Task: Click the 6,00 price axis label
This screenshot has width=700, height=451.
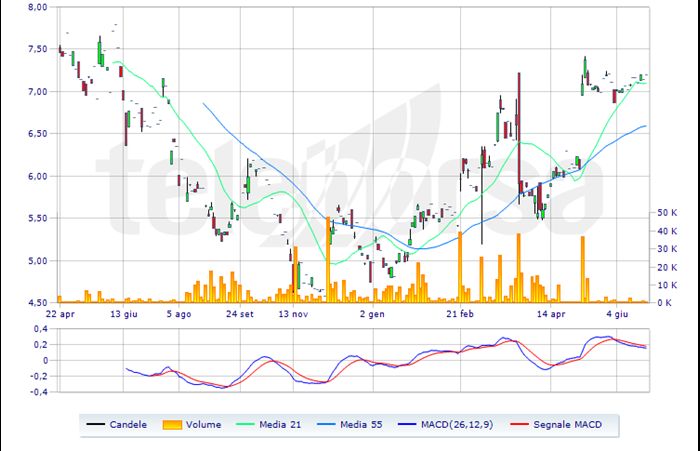Action: [38, 176]
